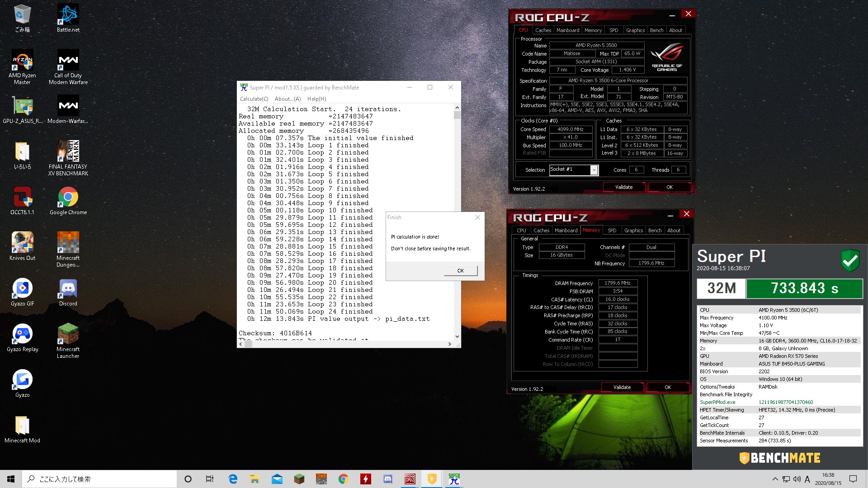Open the Discord taskbar icon

tap(388, 479)
